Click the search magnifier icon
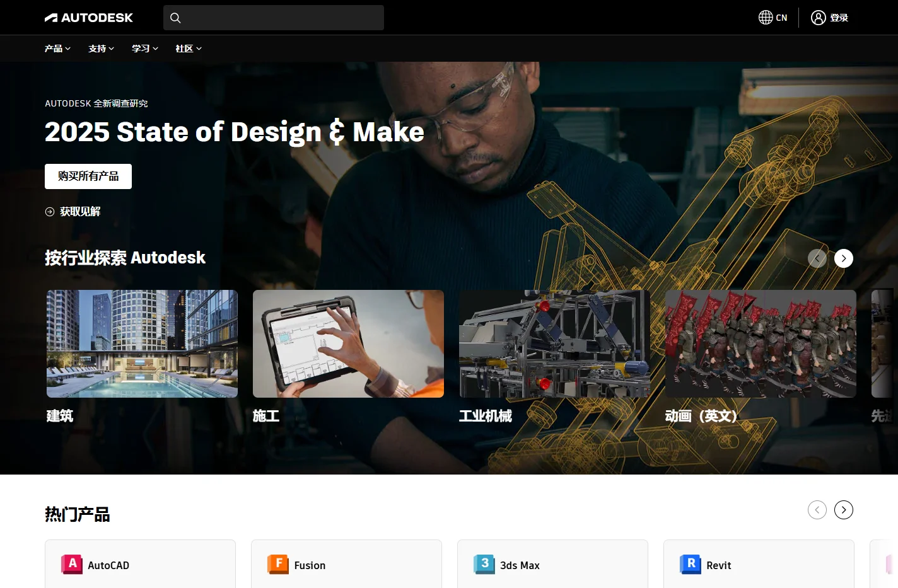Image resolution: width=898 pixels, height=588 pixels. tap(175, 18)
